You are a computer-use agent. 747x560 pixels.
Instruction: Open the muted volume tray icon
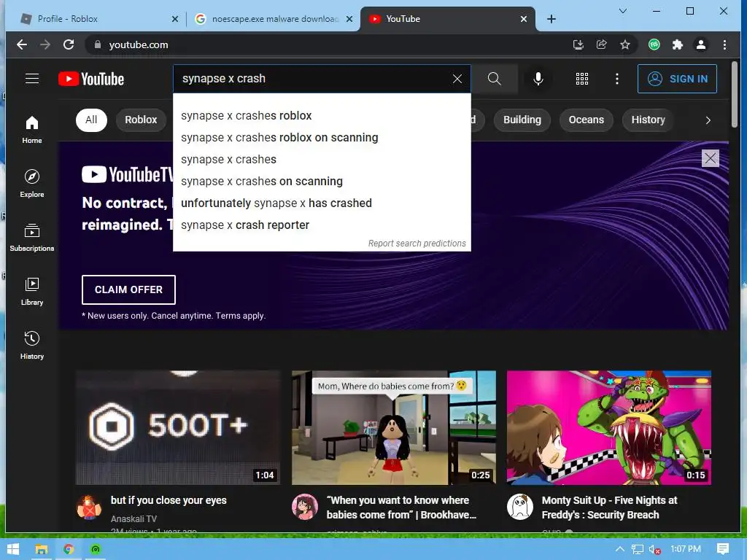654,550
